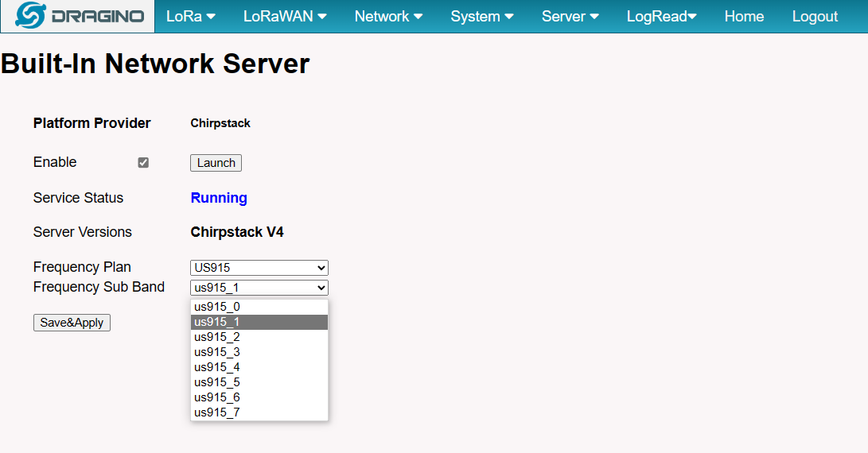Toggle the Enable checkbox
The height and width of the screenshot is (453, 868).
[x=143, y=163]
